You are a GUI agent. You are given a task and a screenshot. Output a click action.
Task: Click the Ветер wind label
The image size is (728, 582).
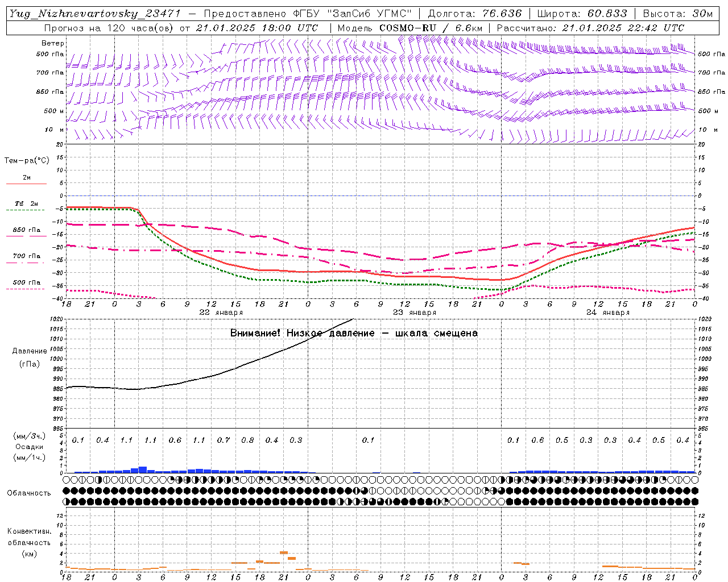(x=53, y=43)
